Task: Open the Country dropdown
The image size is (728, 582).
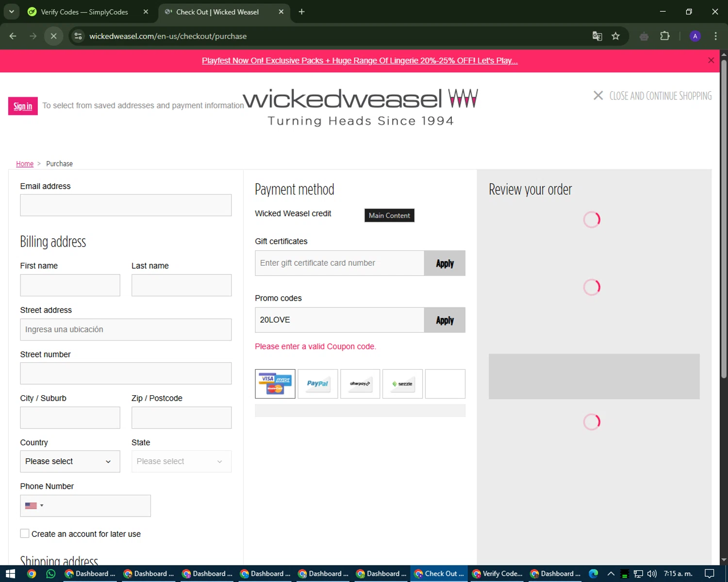Action: pos(70,461)
